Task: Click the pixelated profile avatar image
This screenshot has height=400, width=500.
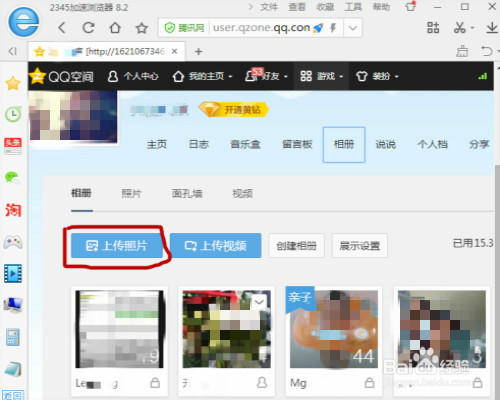Action: tap(73, 116)
